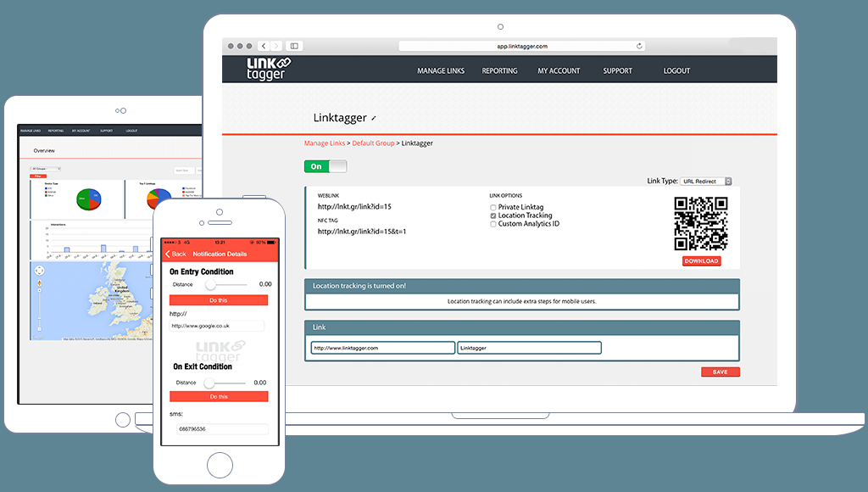Image resolution: width=868 pixels, height=492 pixels.
Task: Open the All Groups dropdown on the tablet
Action: 46,169
